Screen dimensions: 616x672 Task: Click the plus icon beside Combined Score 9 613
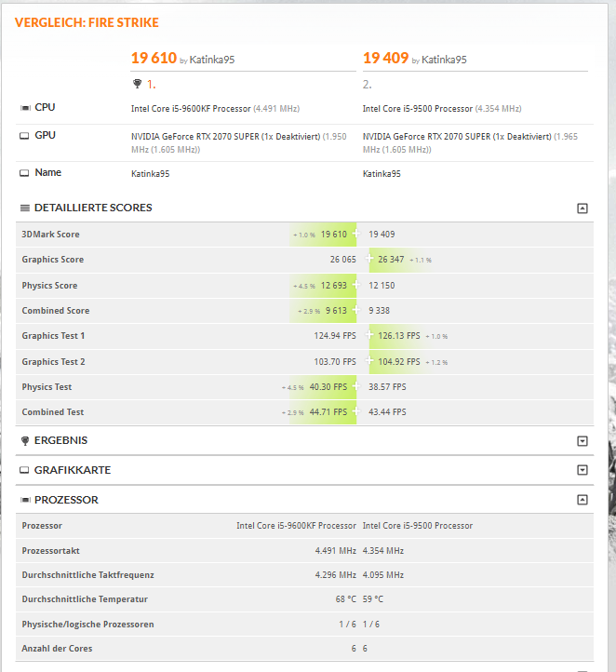356,310
